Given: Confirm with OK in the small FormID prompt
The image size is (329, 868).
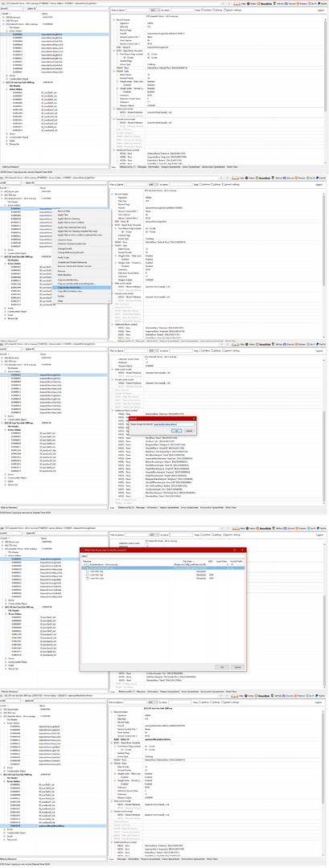Looking at the screenshot, I should click(x=177, y=431).
